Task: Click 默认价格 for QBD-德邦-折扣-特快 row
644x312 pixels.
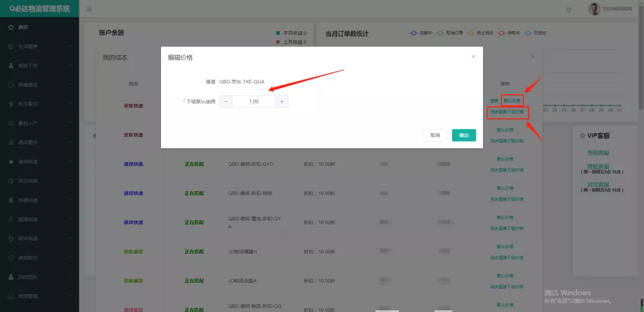Action: pyautogui.click(x=505, y=188)
